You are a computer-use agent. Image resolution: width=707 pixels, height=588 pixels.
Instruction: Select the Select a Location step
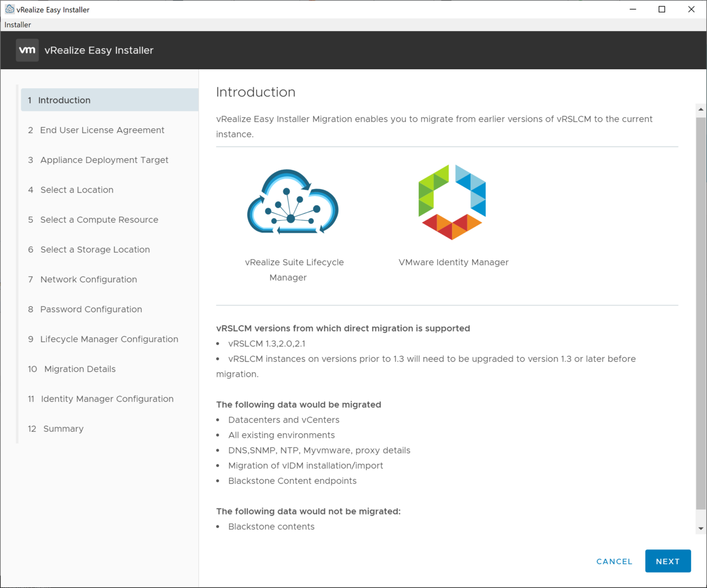click(x=77, y=190)
